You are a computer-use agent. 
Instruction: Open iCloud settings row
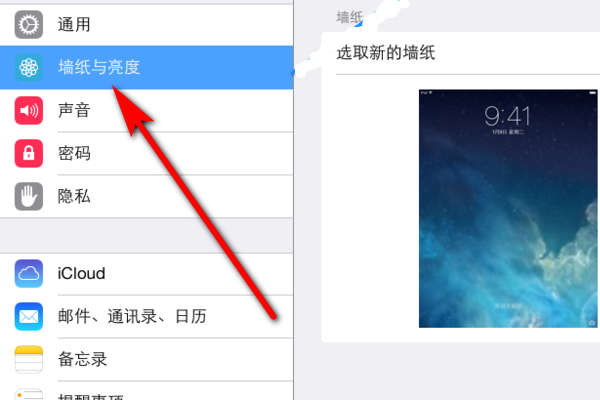[147, 274]
